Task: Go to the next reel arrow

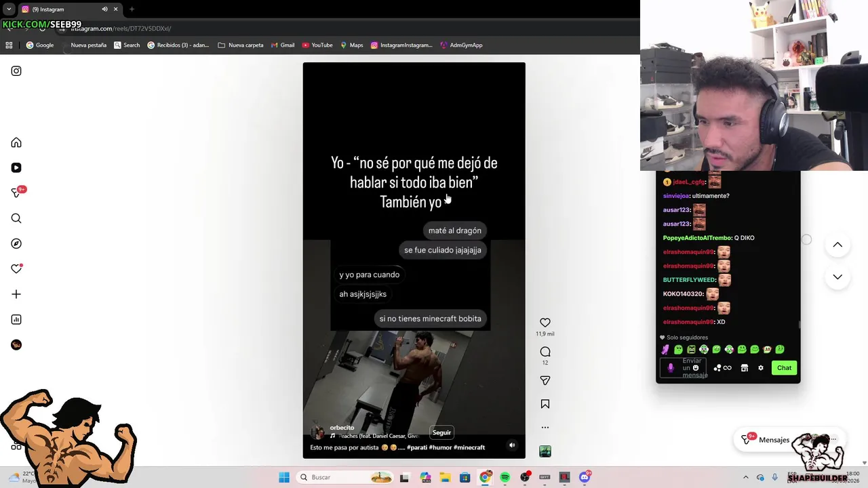Action: pos(837,277)
